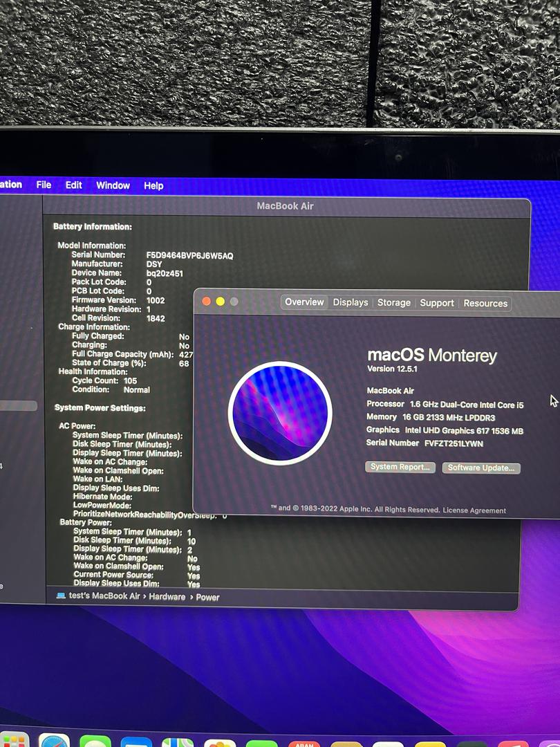Open the Help menu

(153, 186)
